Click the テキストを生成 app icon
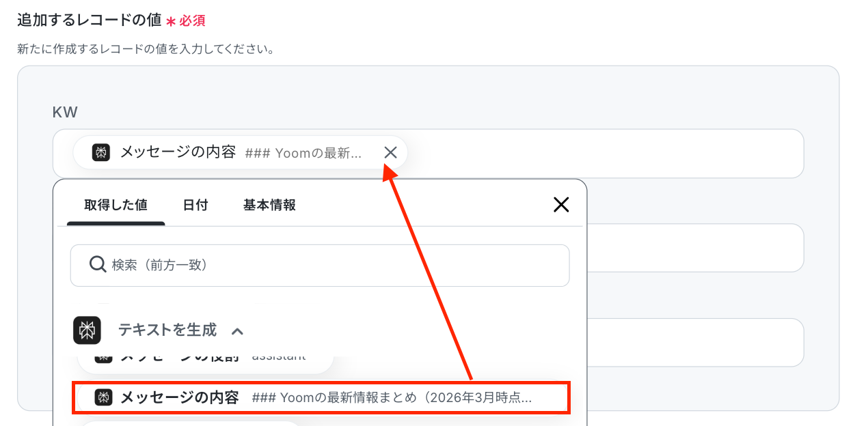This screenshot has width=868, height=426. pyautogui.click(x=87, y=330)
